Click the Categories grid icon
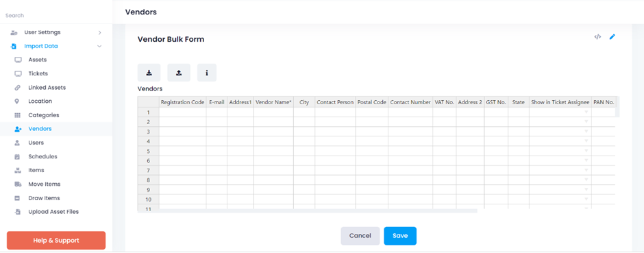This screenshot has height=253, width=644. click(17, 115)
